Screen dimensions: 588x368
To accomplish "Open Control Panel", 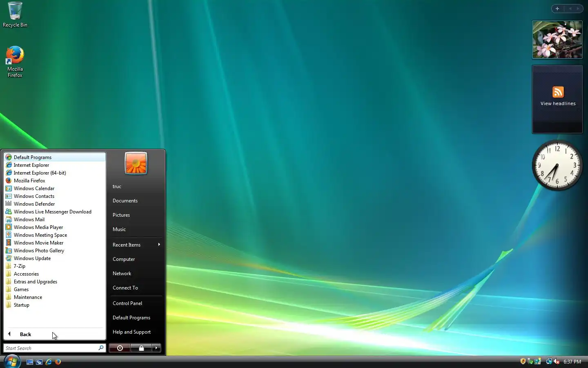I will (136, 303).
